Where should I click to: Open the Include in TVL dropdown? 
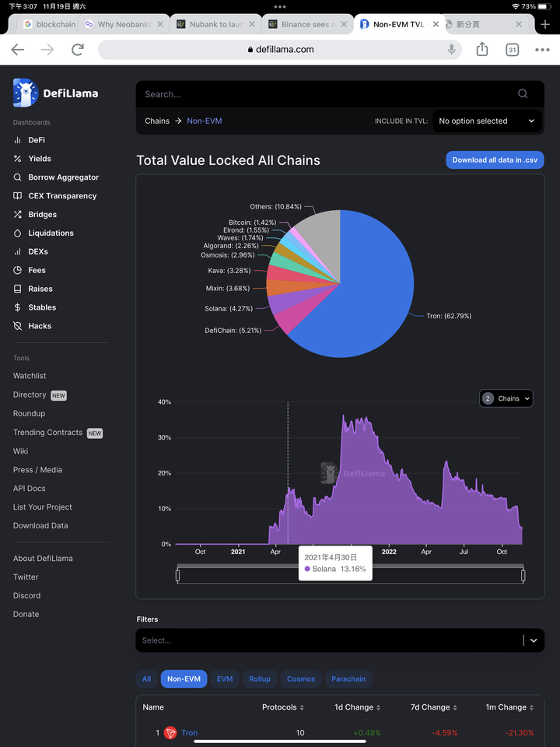coord(487,121)
